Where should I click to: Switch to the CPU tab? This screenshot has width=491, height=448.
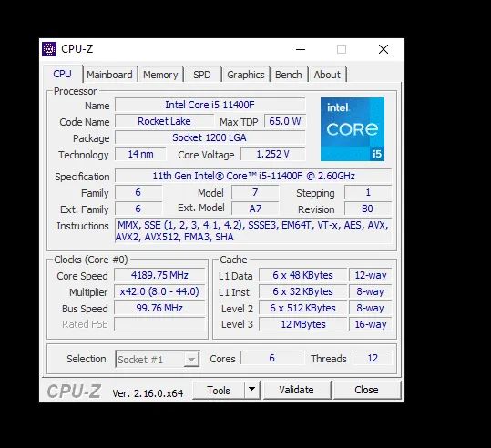(x=62, y=74)
